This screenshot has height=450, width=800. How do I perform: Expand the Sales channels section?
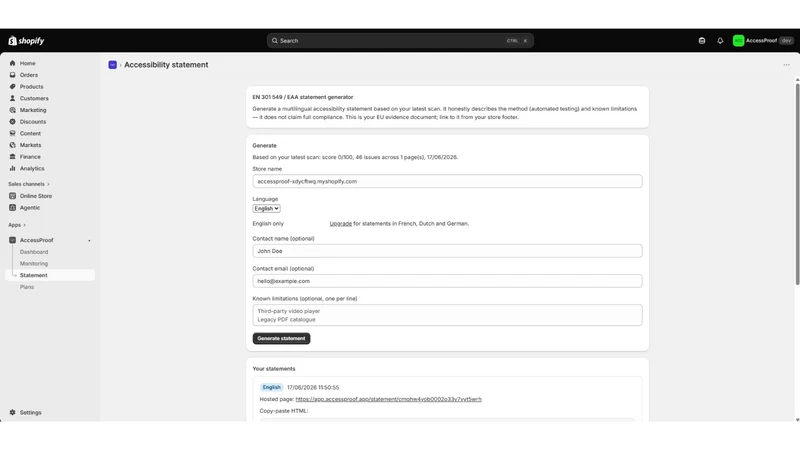[29, 184]
